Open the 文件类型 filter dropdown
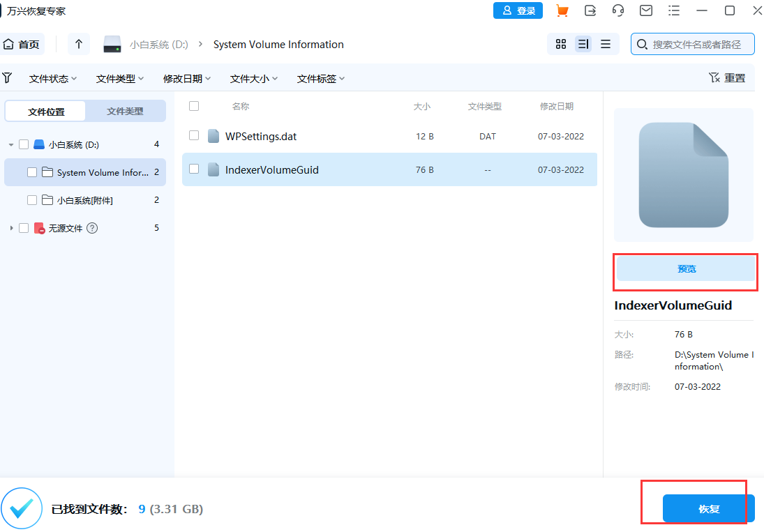 pyautogui.click(x=120, y=78)
